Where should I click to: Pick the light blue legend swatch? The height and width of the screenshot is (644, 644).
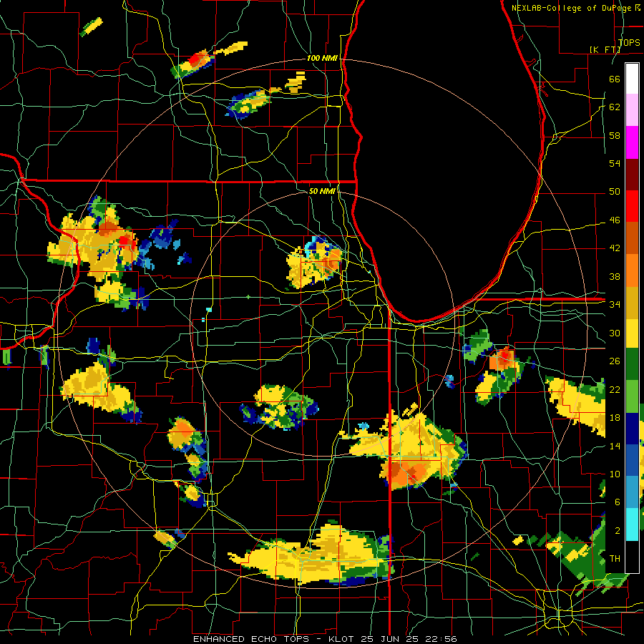click(x=632, y=492)
